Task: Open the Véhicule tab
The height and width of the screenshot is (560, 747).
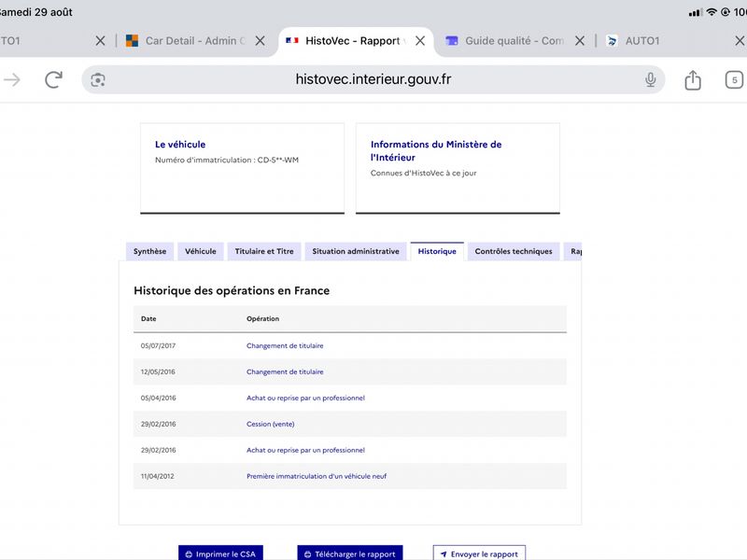Action: (x=201, y=251)
